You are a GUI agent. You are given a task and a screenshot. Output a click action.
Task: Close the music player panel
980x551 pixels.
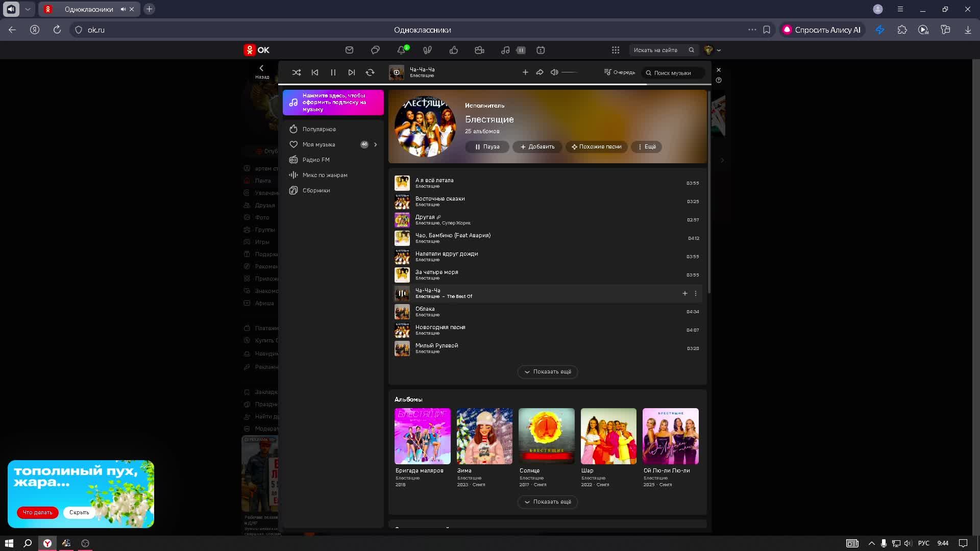pyautogui.click(x=719, y=70)
